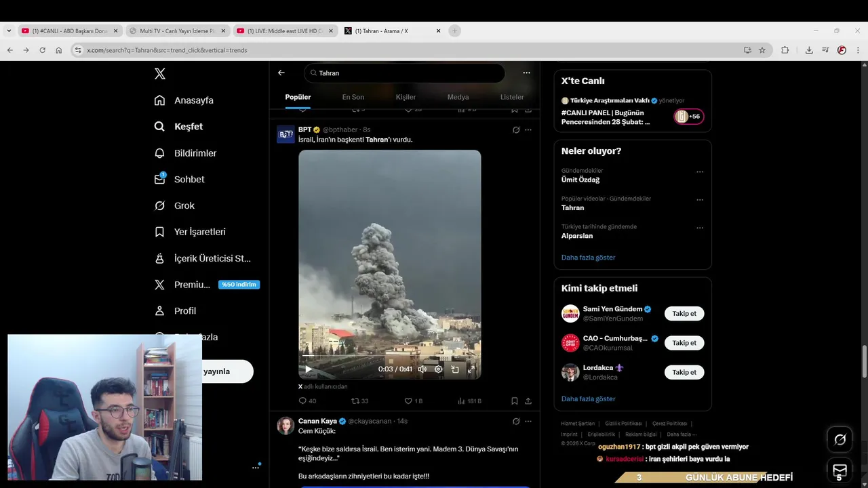This screenshot has height=488, width=868.
Task: Click the X logo in sidebar
Action: pos(160,74)
